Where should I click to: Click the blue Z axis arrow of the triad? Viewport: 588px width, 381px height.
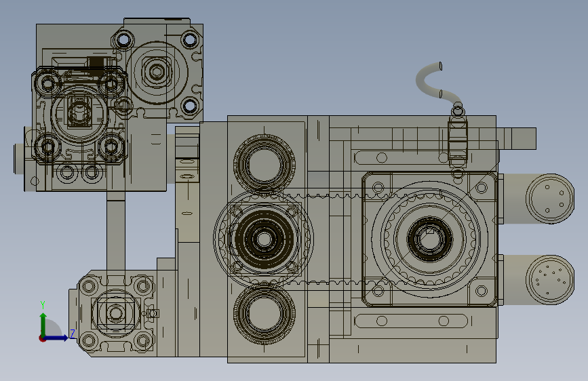(x=56, y=338)
